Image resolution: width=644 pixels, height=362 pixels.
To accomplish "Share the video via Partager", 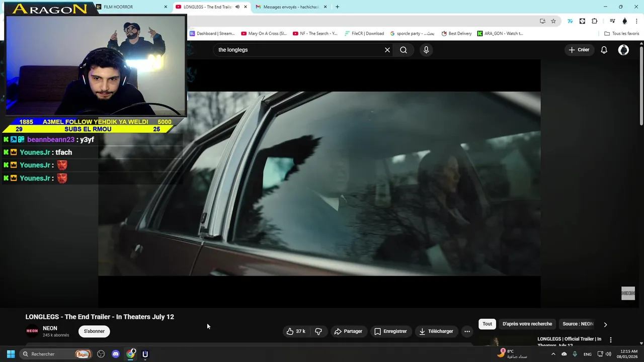I will (348, 331).
